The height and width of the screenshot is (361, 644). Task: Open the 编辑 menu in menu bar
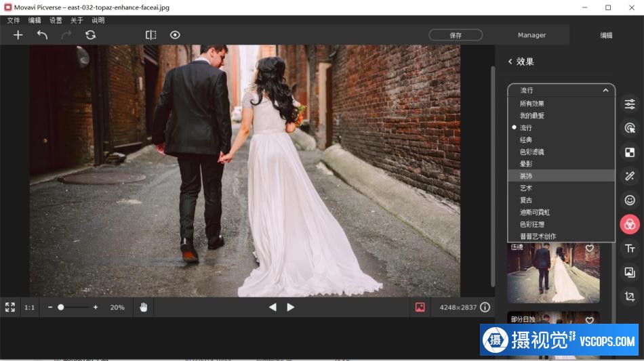(35, 20)
